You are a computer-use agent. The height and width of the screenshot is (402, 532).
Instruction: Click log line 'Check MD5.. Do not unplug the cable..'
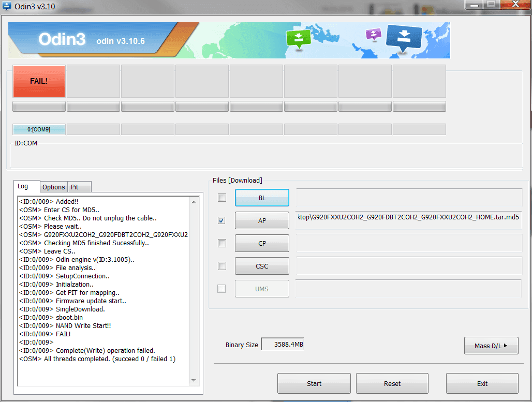coord(88,218)
